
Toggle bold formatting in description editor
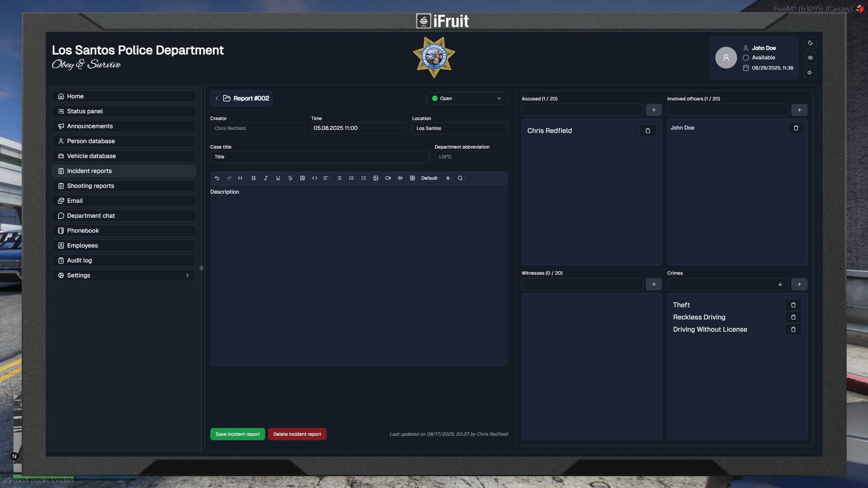(x=254, y=178)
